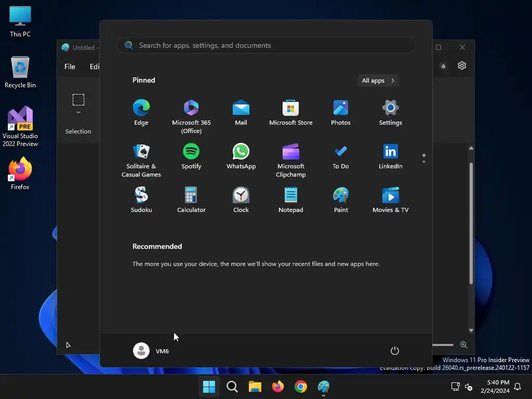
Task: Go to next page of pinned apps
Action: (424, 162)
